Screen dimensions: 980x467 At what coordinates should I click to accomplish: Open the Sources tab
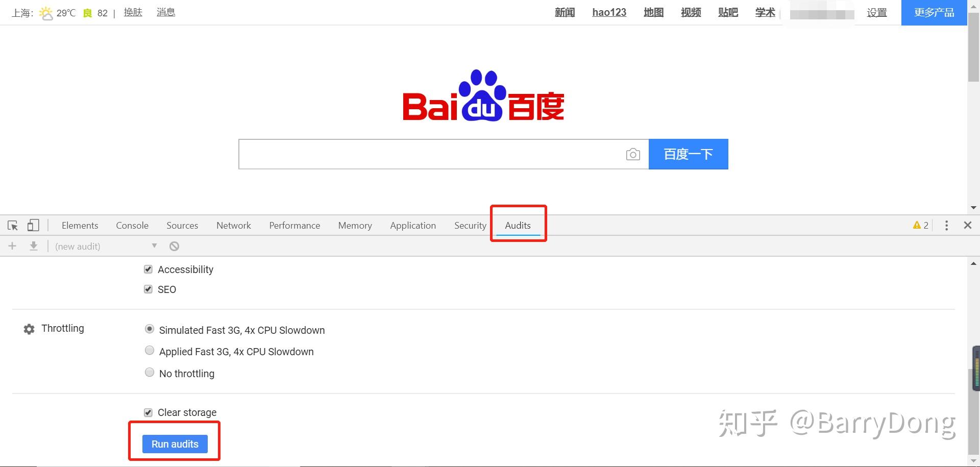pos(182,225)
